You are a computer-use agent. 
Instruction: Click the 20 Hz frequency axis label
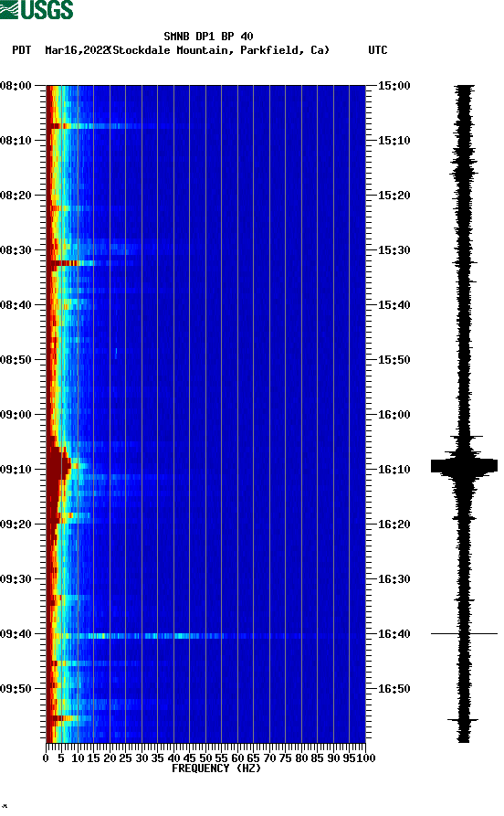[x=110, y=758]
